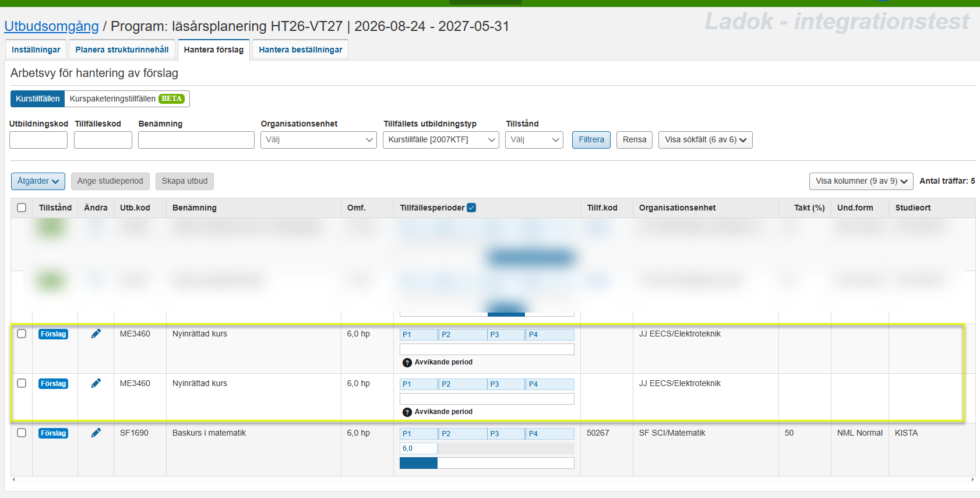980x498 pixels.
Task: Click Förslag status badge for SF1690
Action: [x=53, y=433]
